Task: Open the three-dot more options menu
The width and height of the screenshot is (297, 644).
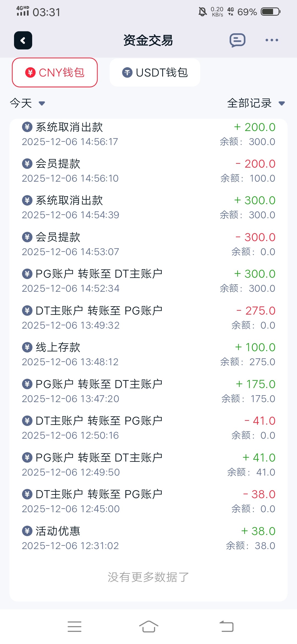Action: pos(272,40)
